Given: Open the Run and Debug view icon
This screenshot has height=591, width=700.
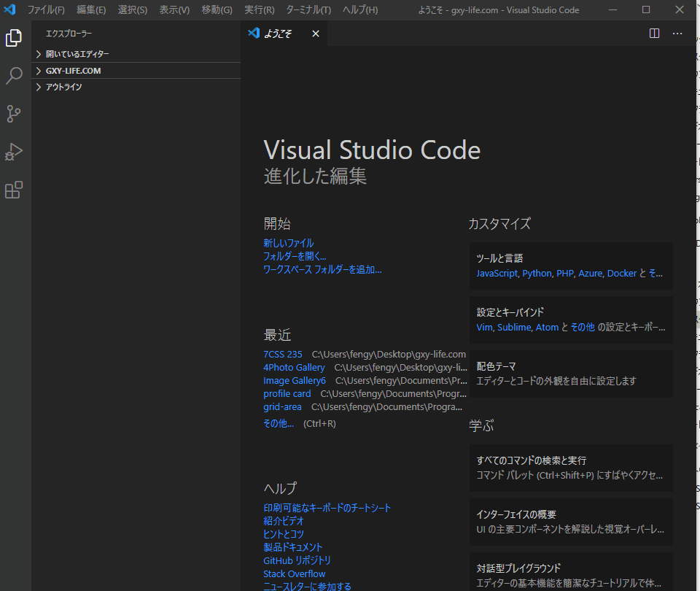Looking at the screenshot, I should coord(14,152).
